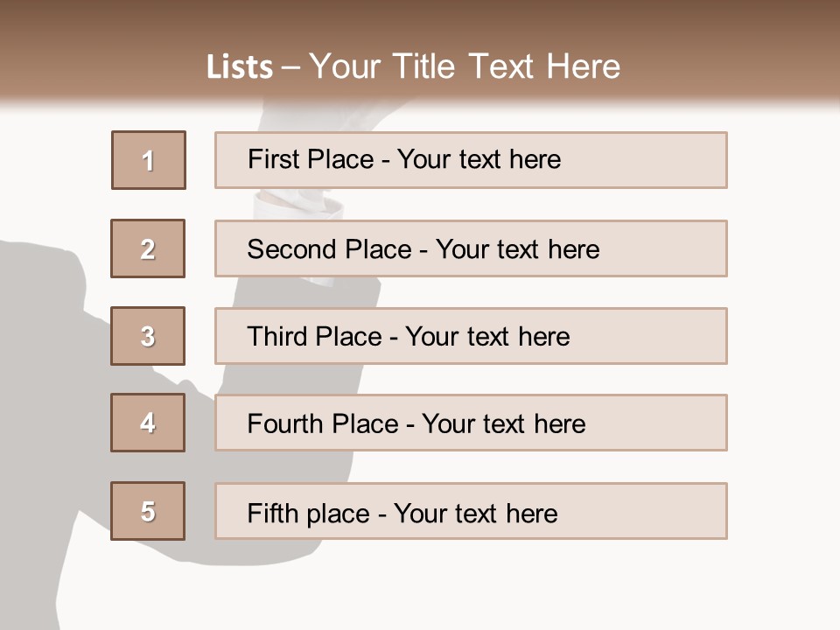This screenshot has height=630, width=840.
Task: Click 'Your Title Text Here' in the title
Action: tap(465, 66)
